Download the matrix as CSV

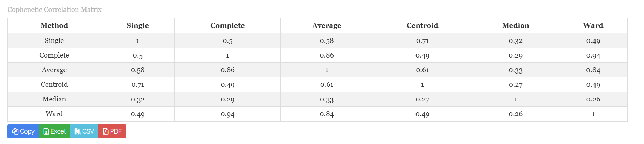(x=84, y=131)
